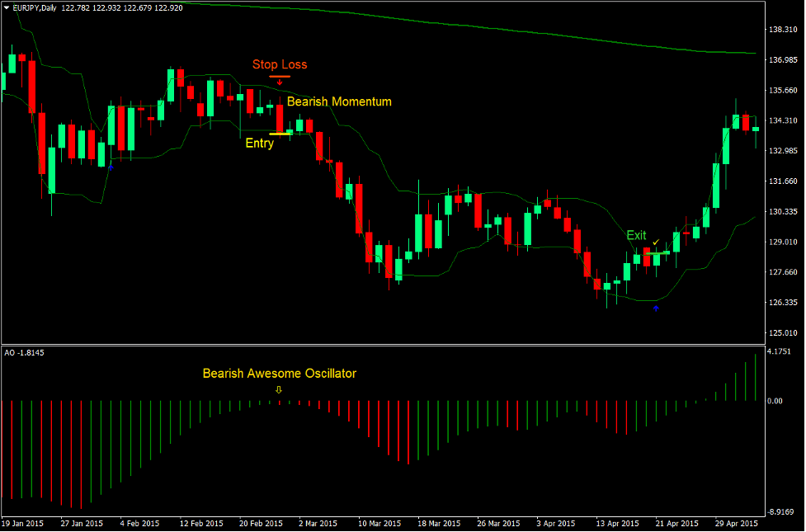Click the red dash marker left of the February highs
Screen dimensions: 806x532
pos(141,109)
